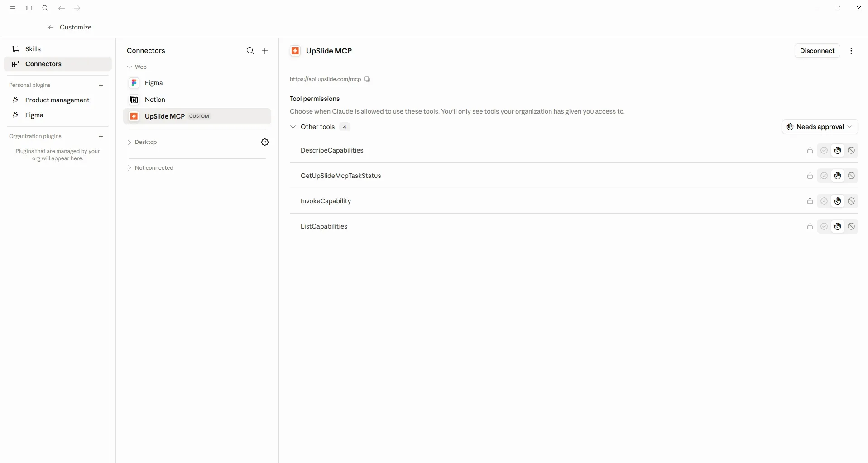Block the DescribeCapabilities tool
Screen dimensions: 868x463
(x=851, y=150)
